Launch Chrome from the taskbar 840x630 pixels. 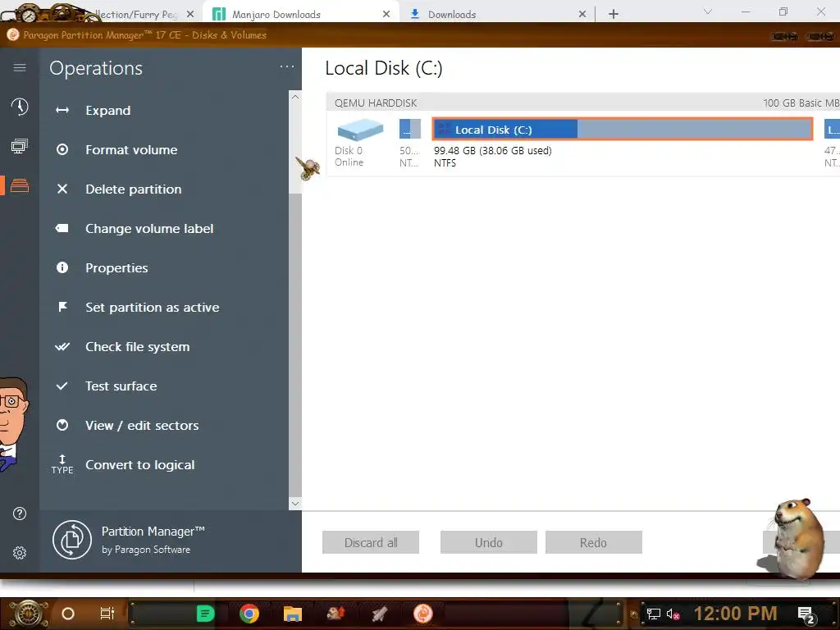pyautogui.click(x=249, y=614)
